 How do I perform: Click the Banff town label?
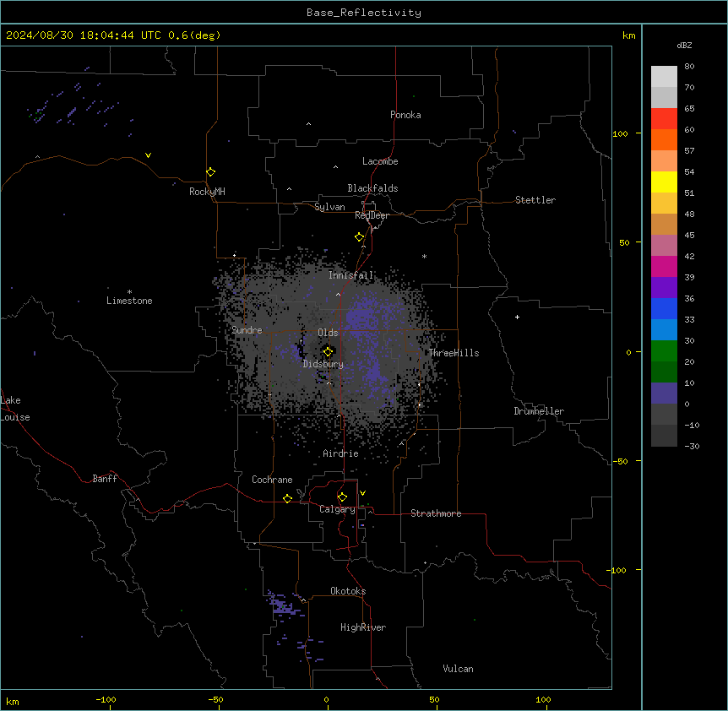click(105, 479)
